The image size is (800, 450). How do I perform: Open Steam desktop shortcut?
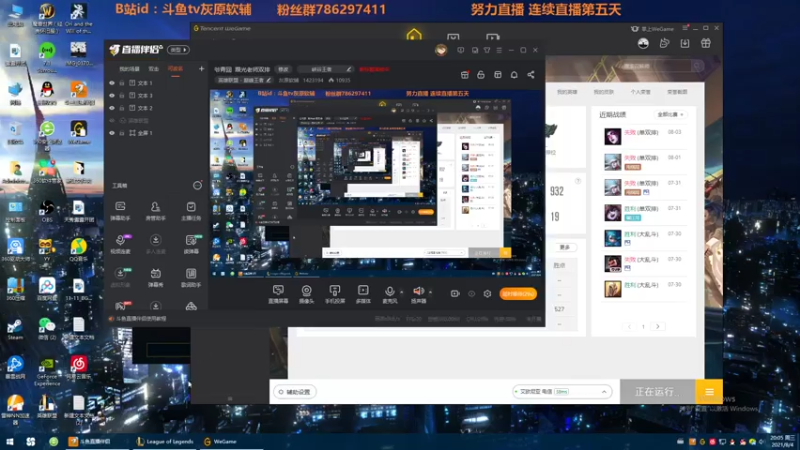click(15, 330)
